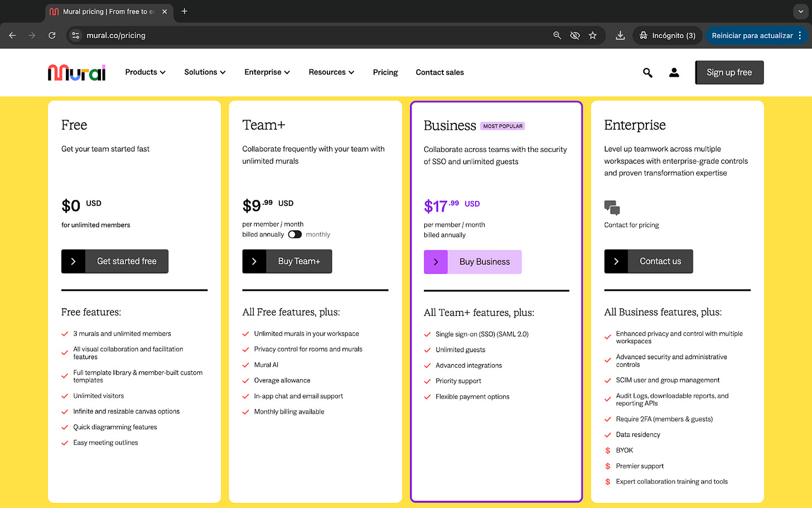Click the dollar icon beside Premier support

point(608,466)
